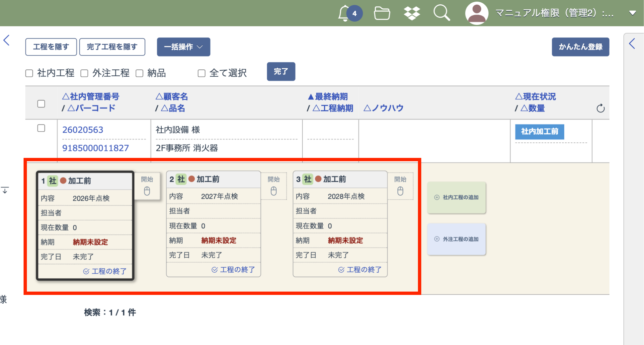Refresh the list using the reload icon

[x=601, y=108]
